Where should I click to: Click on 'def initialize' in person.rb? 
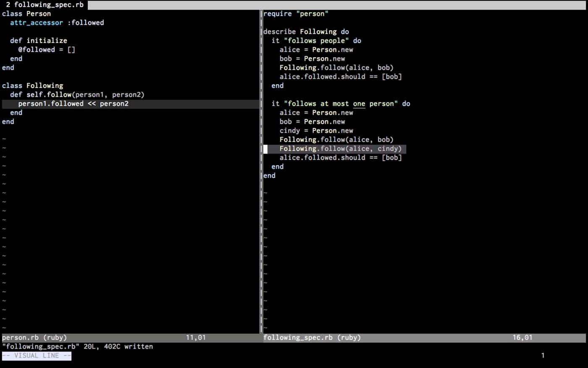(x=39, y=41)
